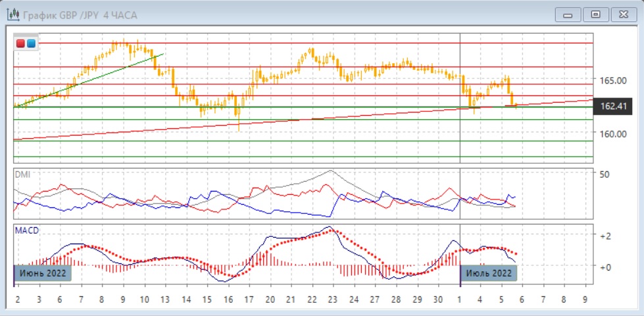Maximize the GBP/JPY chart window
Image resolution: width=644 pixels, height=316 pixels.
(595, 14)
